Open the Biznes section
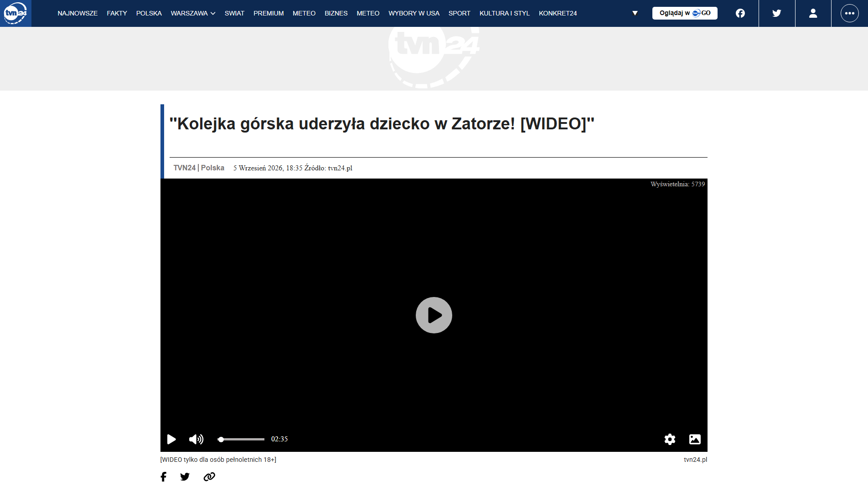 click(336, 13)
